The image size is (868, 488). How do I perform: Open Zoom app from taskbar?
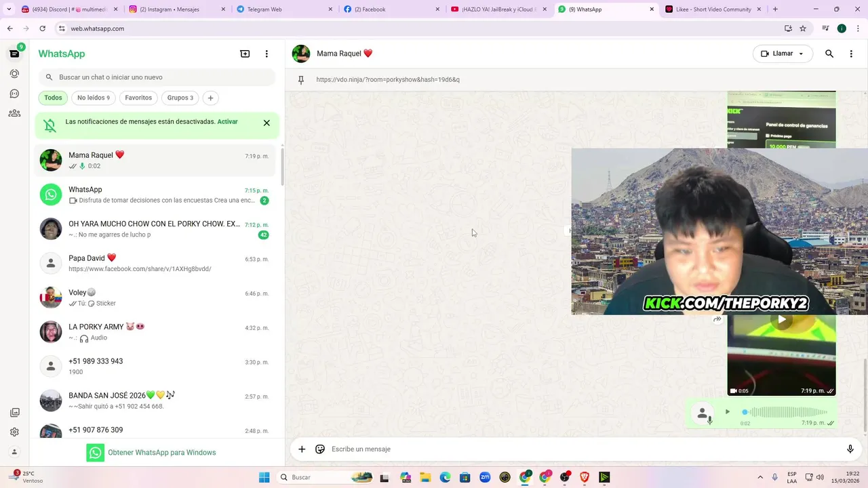coord(485,477)
